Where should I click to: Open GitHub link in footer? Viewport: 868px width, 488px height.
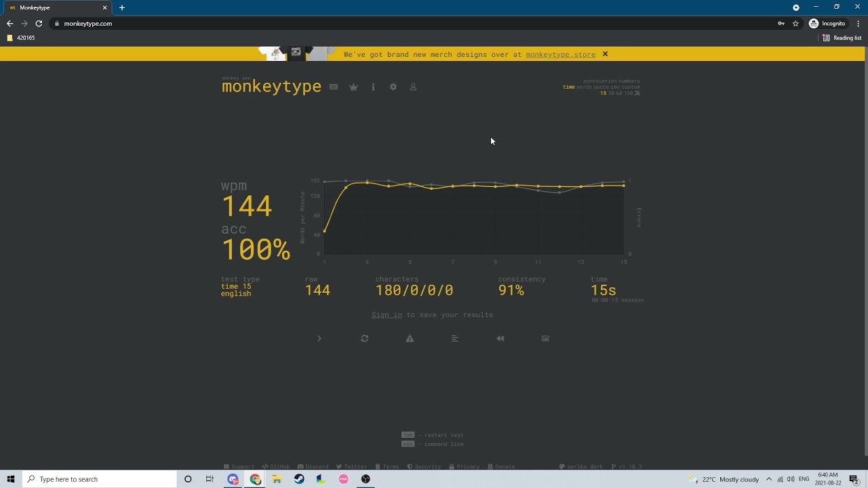(x=276, y=466)
